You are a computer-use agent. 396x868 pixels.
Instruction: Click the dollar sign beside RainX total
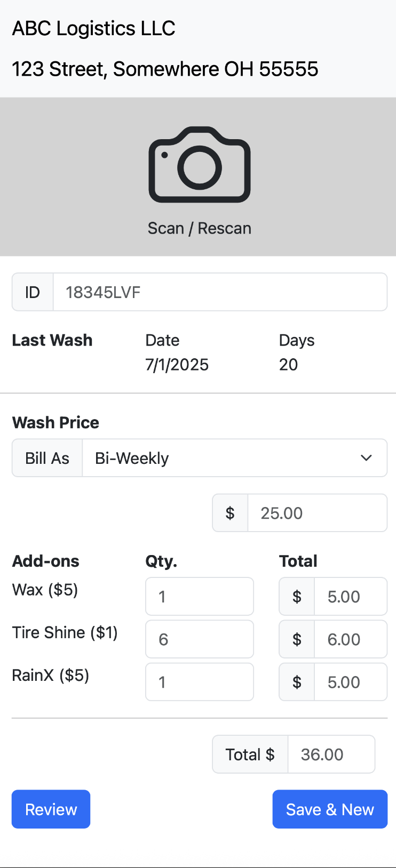click(x=297, y=682)
